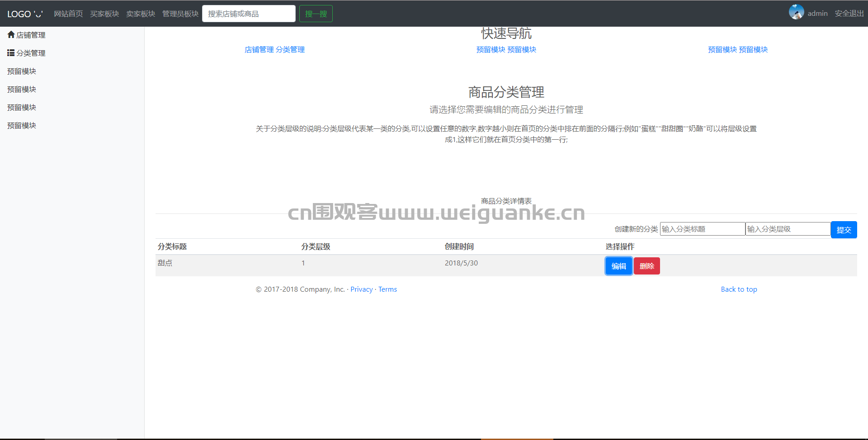Open the 店铺管理 quick navigation link
The width and height of the screenshot is (868, 440).
(x=259, y=50)
